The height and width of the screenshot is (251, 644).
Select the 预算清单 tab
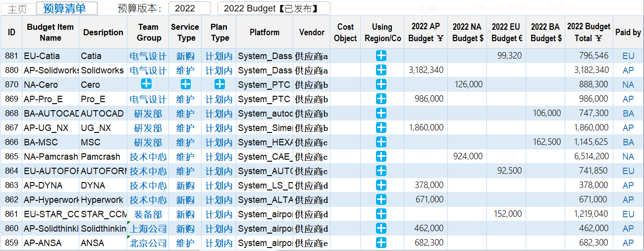67,8
